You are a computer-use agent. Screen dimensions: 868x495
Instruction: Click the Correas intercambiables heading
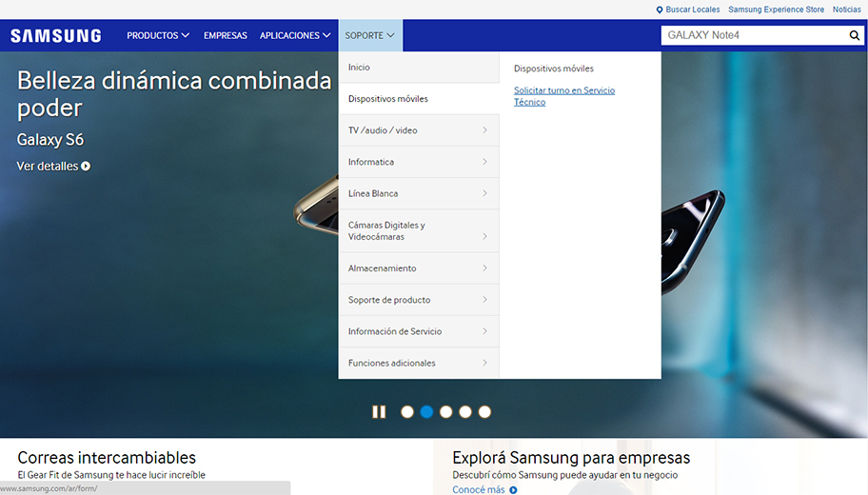107,458
